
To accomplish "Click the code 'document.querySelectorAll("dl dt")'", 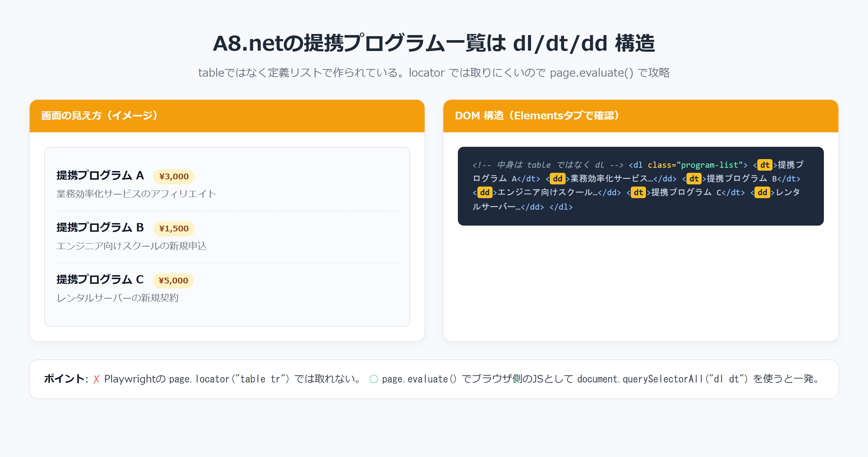I will pos(663,379).
